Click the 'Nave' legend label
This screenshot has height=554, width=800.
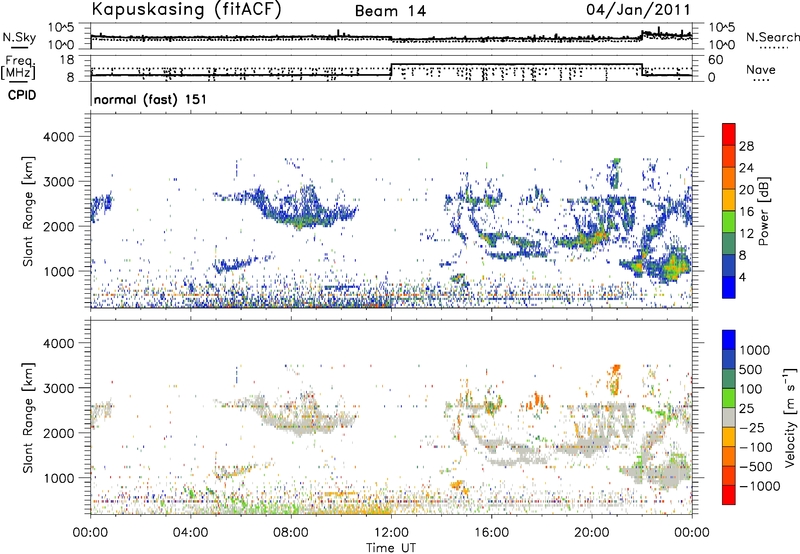coord(760,70)
